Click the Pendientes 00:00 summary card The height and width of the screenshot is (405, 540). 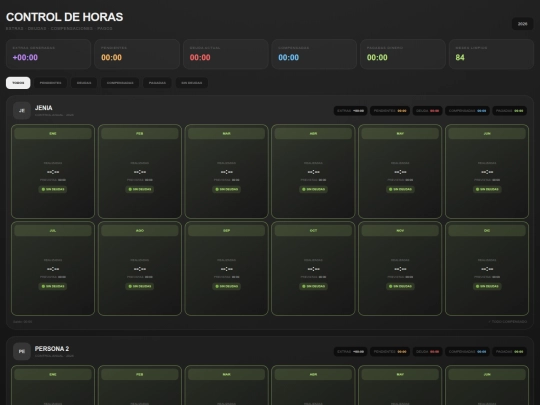coord(137,54)
